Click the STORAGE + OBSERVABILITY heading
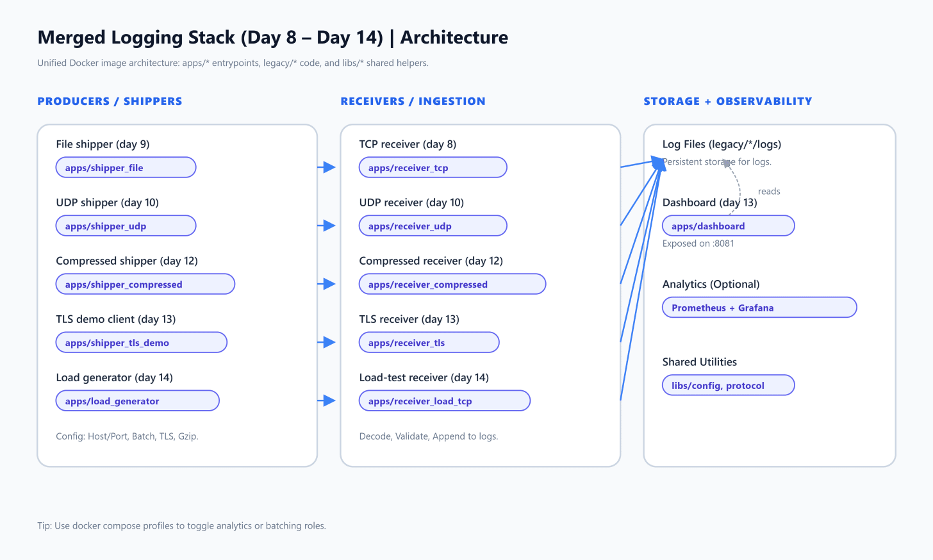 tap(728, 101)
